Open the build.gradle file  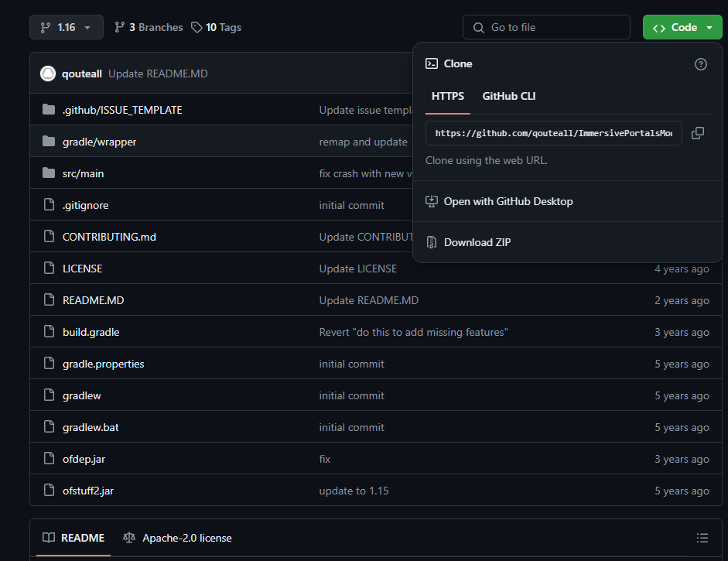[91, 332]
